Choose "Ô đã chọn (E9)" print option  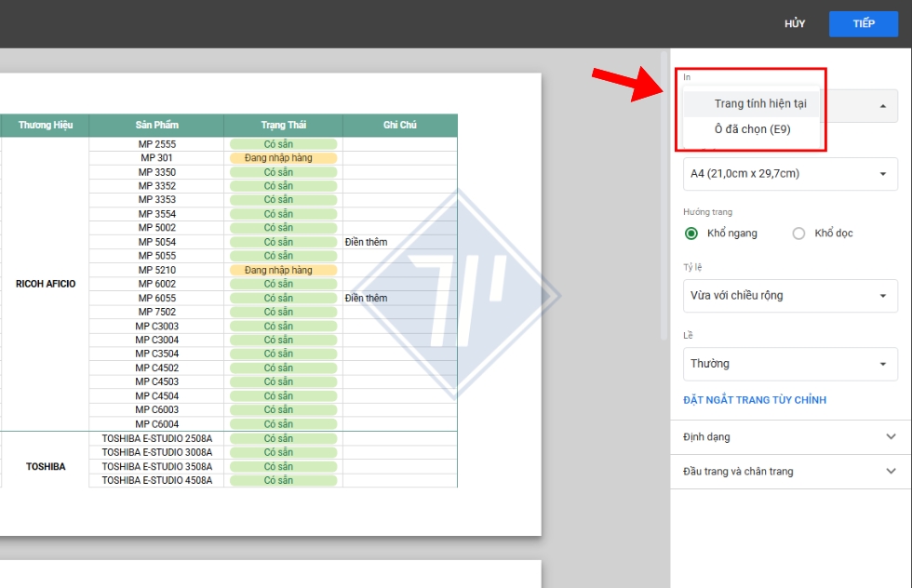click(x=751, y=129)
